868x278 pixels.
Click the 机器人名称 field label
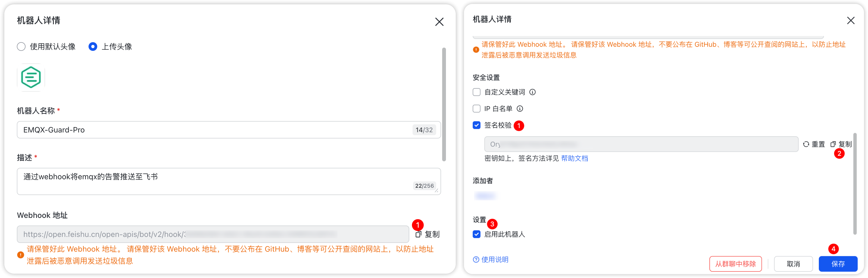pyautogui.click(x=36, y=111)
